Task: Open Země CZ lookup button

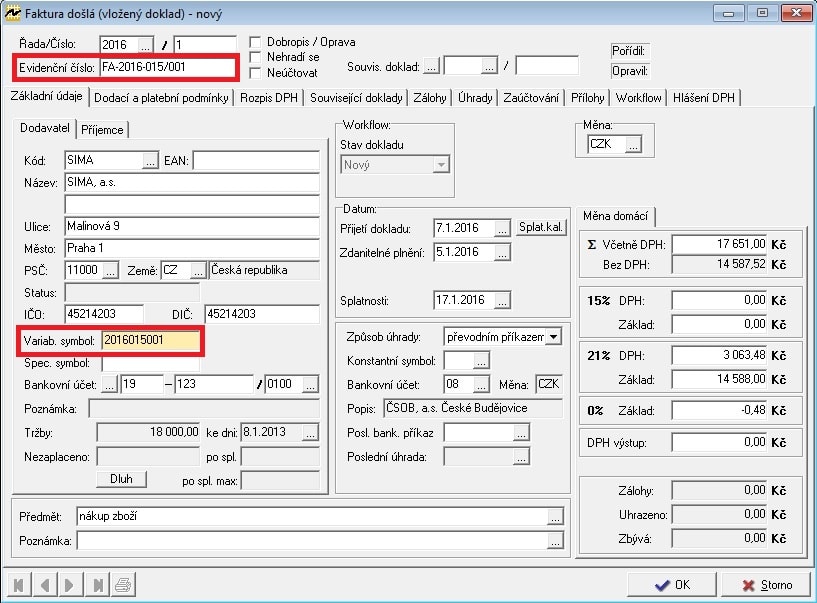Action: 199,270
